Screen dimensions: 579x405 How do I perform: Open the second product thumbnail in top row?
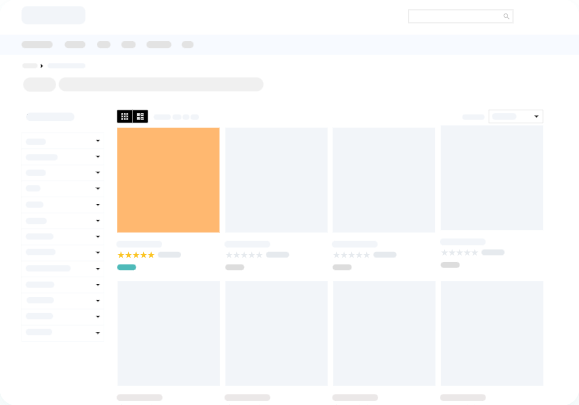276,180
